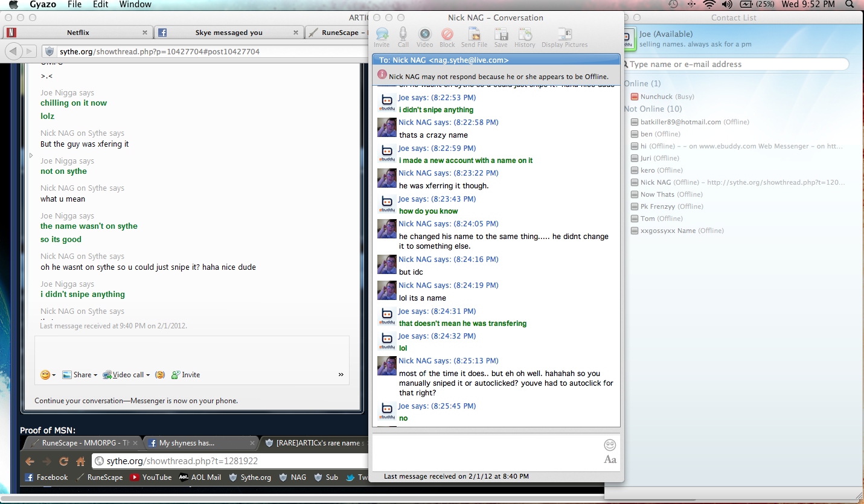864x504 pixels.
Task: Click the back arrow in the lower browser
Action: [30, 462]
